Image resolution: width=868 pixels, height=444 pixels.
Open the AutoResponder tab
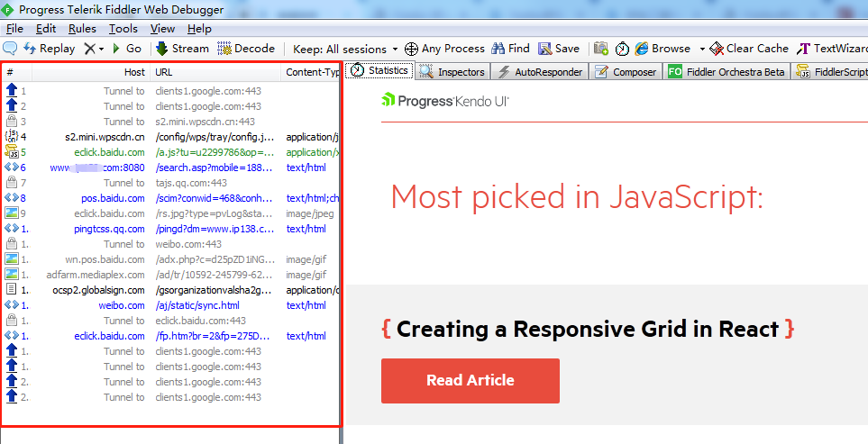click(540, 71)
